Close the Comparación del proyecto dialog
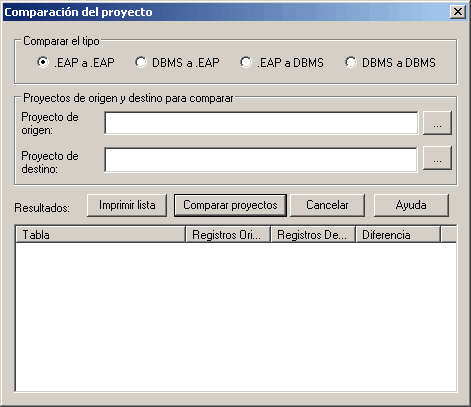Screen dimensions: 471x407 (458, 12)
